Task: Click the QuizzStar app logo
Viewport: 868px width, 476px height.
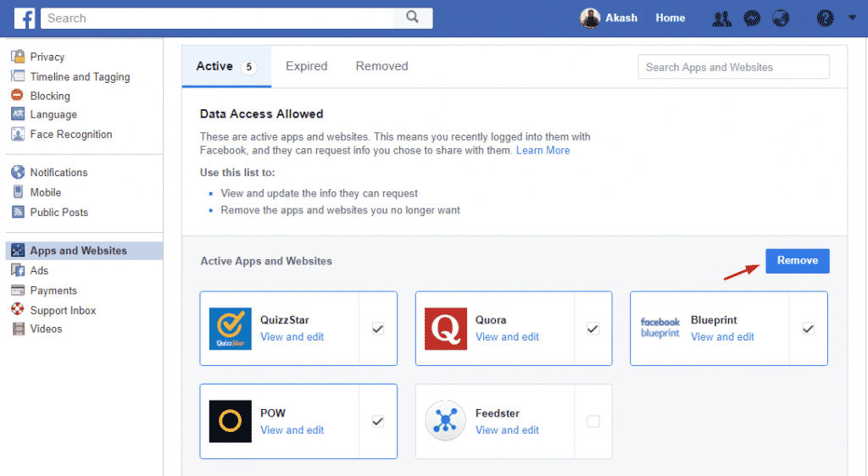Action: tap(231, 329)
